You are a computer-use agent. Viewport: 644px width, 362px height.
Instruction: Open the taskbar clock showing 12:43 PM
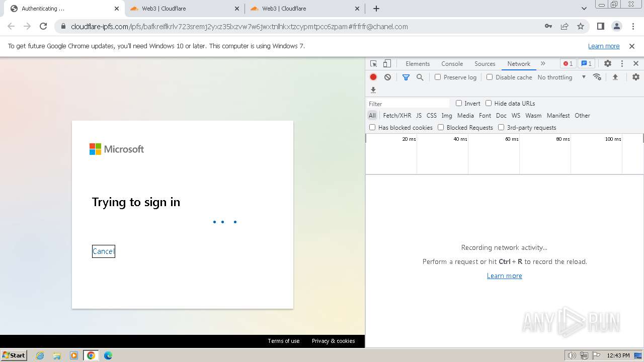[x=618, y=355]
